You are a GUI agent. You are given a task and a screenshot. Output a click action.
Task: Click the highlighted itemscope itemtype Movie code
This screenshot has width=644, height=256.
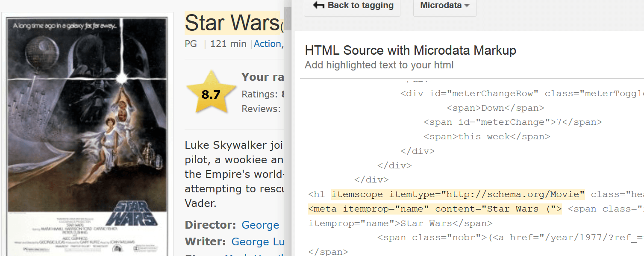[x=458, y=194]
